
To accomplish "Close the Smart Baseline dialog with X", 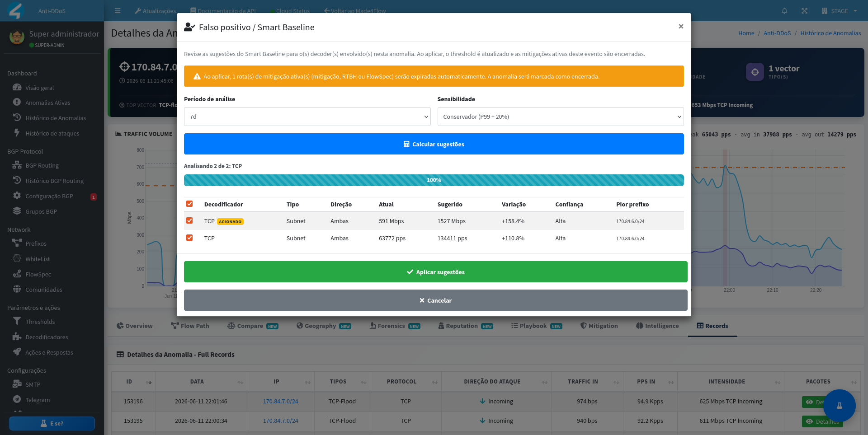I will 681,26.
